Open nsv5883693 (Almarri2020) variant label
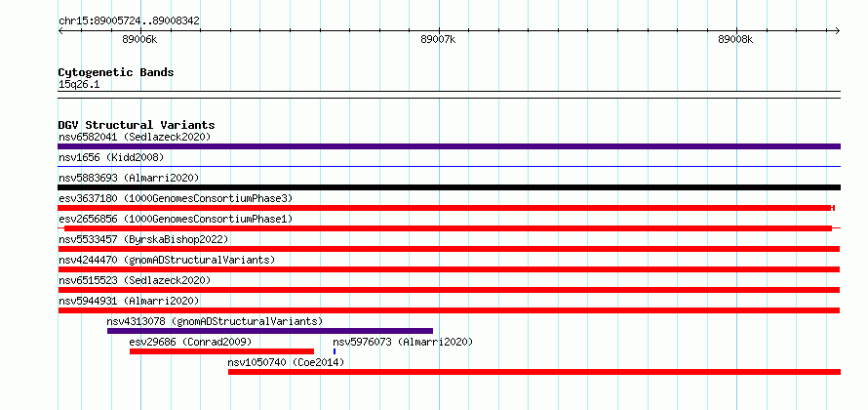The width and height of the screenshot is (868, 410). (x=129, y=178)
